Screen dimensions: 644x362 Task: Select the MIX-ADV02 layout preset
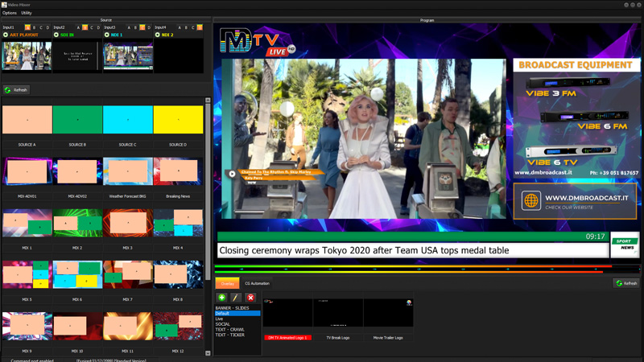(77, 171)
